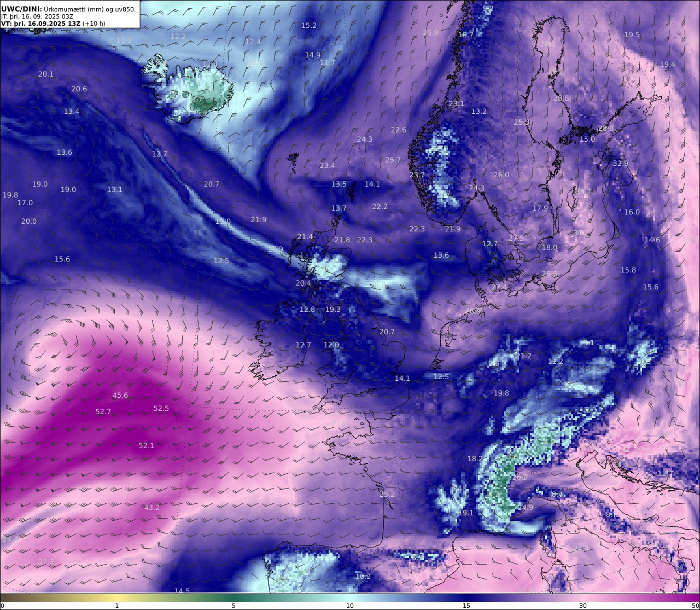Click the 50 tick on the color scale
Screen dimensions: 700x610
click(x=695, y=605)
